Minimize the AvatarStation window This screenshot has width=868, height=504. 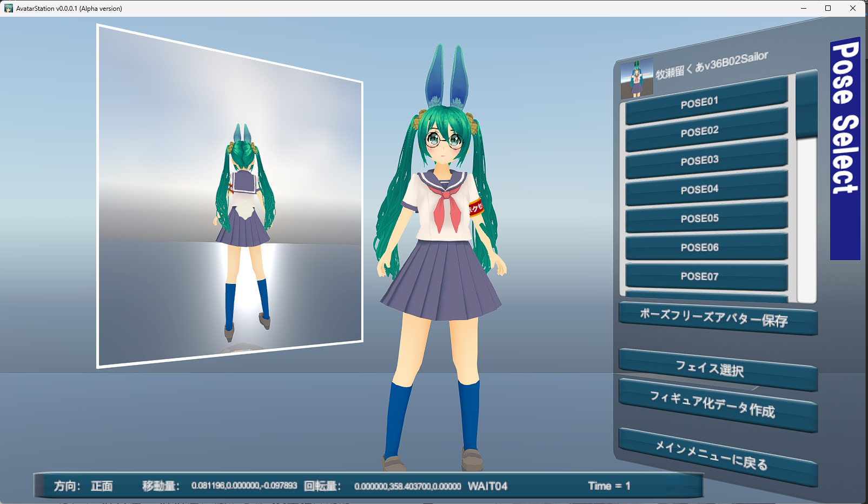(x=803, y=8)
